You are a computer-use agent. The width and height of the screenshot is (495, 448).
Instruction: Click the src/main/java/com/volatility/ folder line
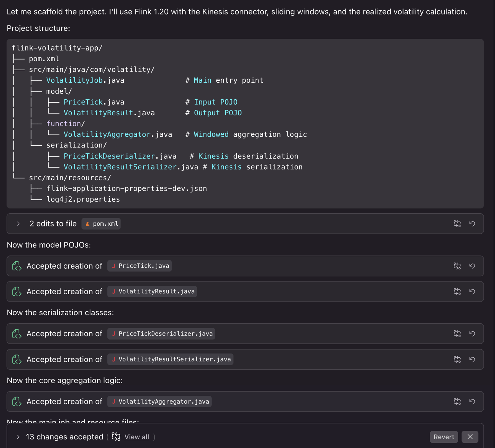pos(92,70)
